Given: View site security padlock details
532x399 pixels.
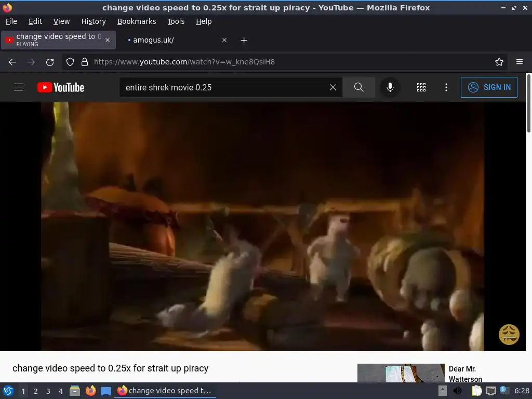Looking at the screenshot, I should 85,62.
